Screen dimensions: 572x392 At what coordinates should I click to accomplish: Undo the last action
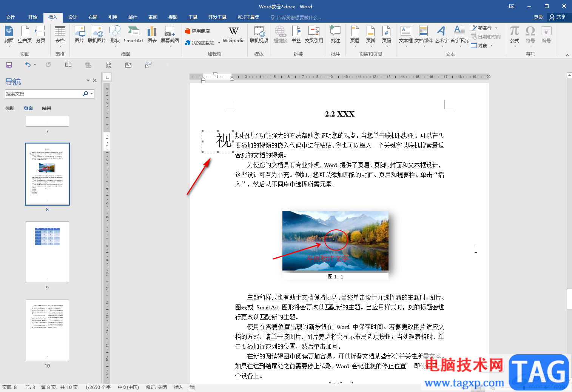28,65
